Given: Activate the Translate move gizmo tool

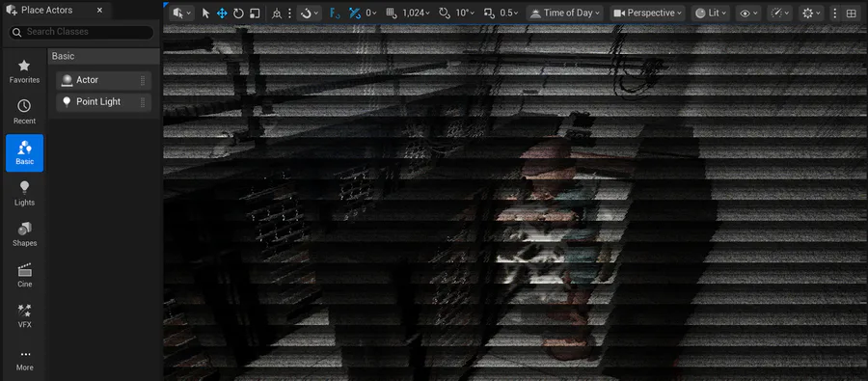Looking at the screenshot, I should [222, 14].
